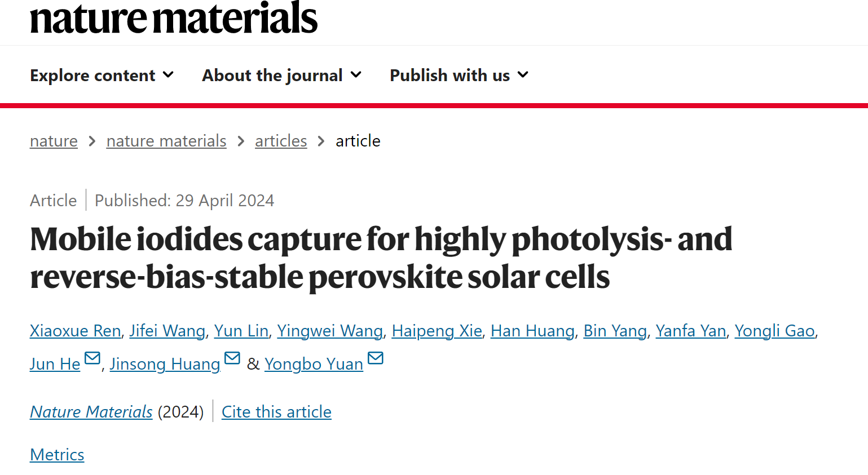Open the About the journal dropdown

point(281,75)
